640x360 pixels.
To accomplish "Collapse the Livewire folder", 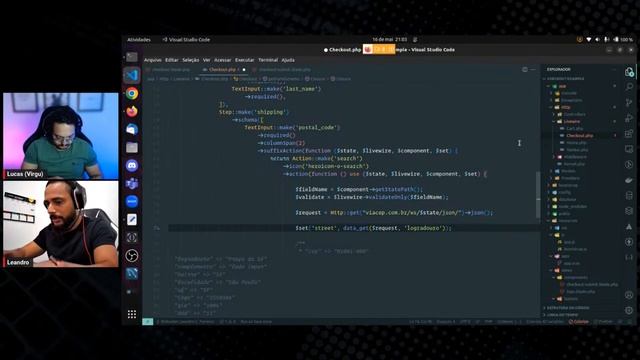I will [x=571, y=121].
